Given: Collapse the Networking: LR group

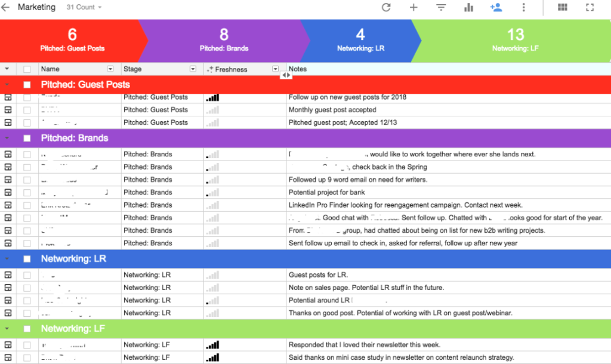Looking at the screenshot, I should point(7,259).
